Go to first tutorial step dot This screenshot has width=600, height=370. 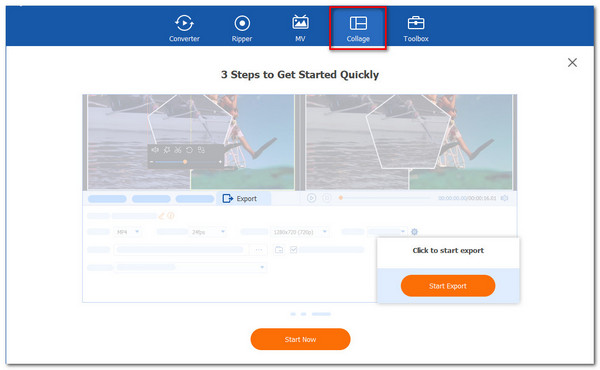[x=293, y=314]
